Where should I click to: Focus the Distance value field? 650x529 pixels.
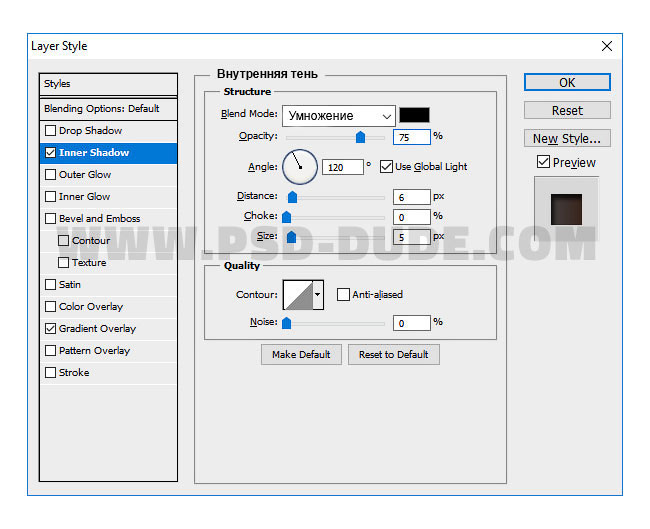pyautogui.click(x=412, y=197)
